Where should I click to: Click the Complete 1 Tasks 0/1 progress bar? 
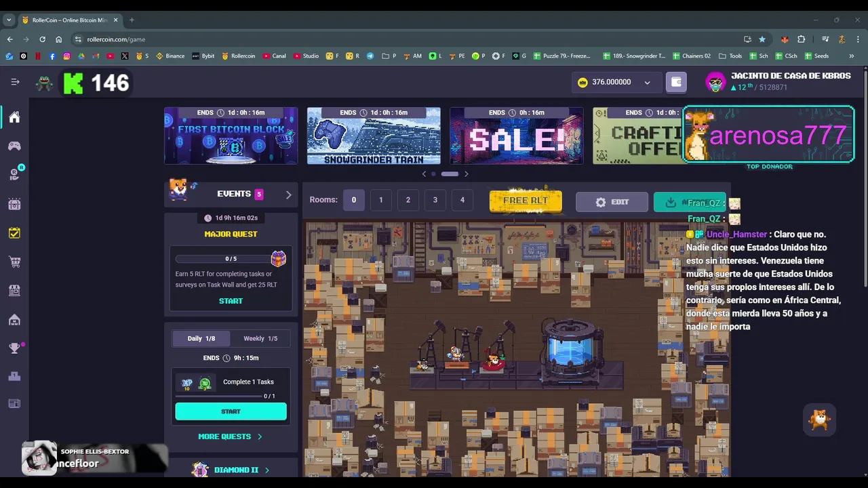point(218,396)
